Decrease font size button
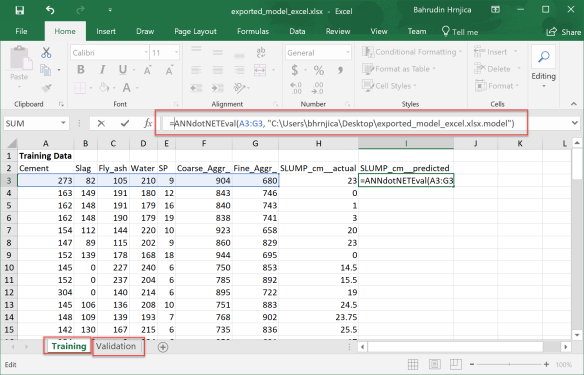 click(169, 70)
